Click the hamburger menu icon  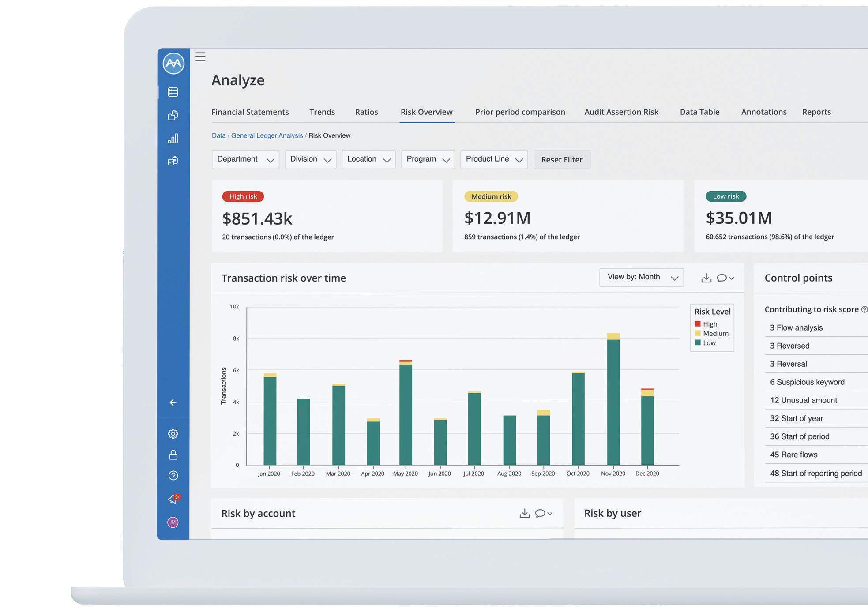200,56
